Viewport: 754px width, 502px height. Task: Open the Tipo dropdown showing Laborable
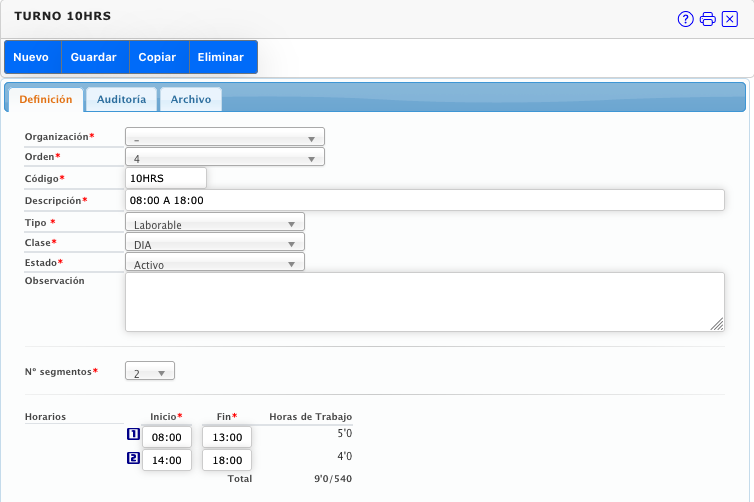(x=215, y=223)
